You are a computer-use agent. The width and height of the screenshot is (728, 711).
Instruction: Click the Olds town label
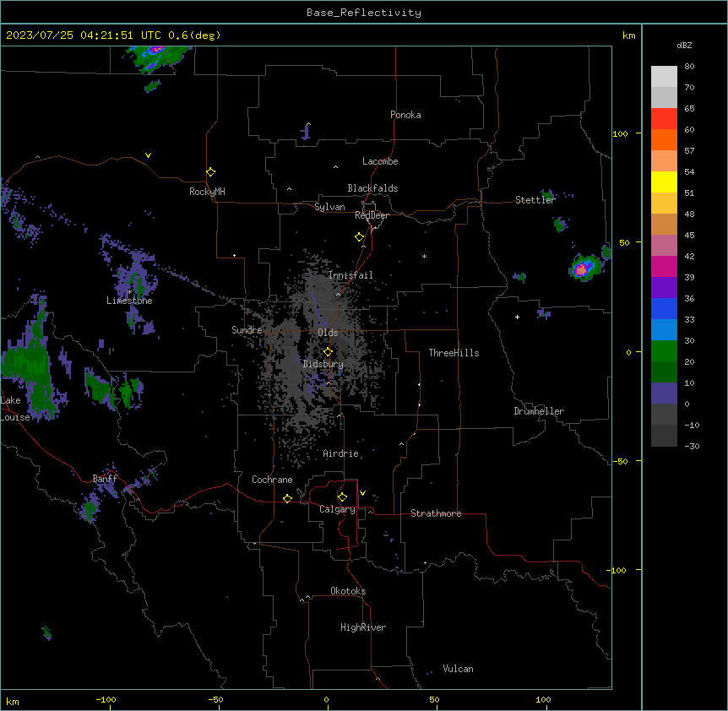tap(328, 333)
